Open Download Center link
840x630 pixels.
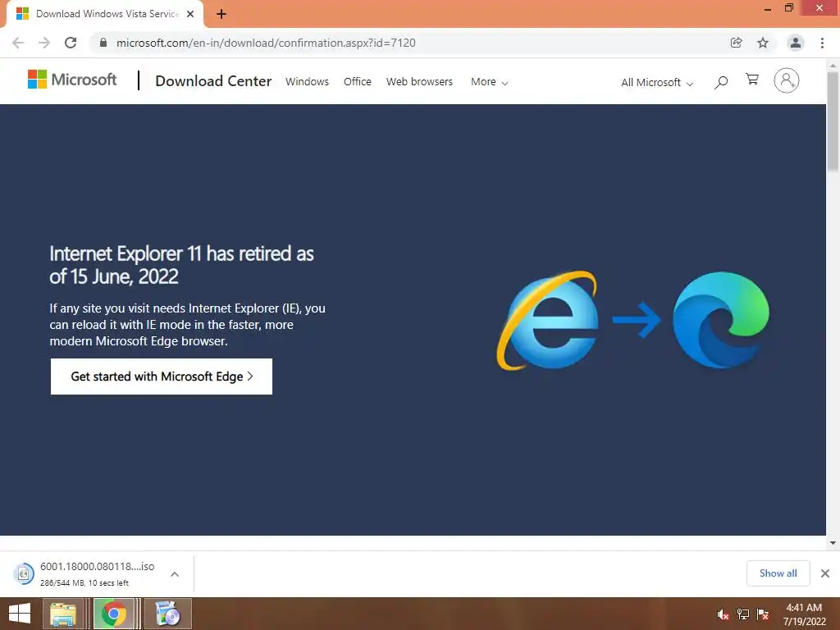213,81
